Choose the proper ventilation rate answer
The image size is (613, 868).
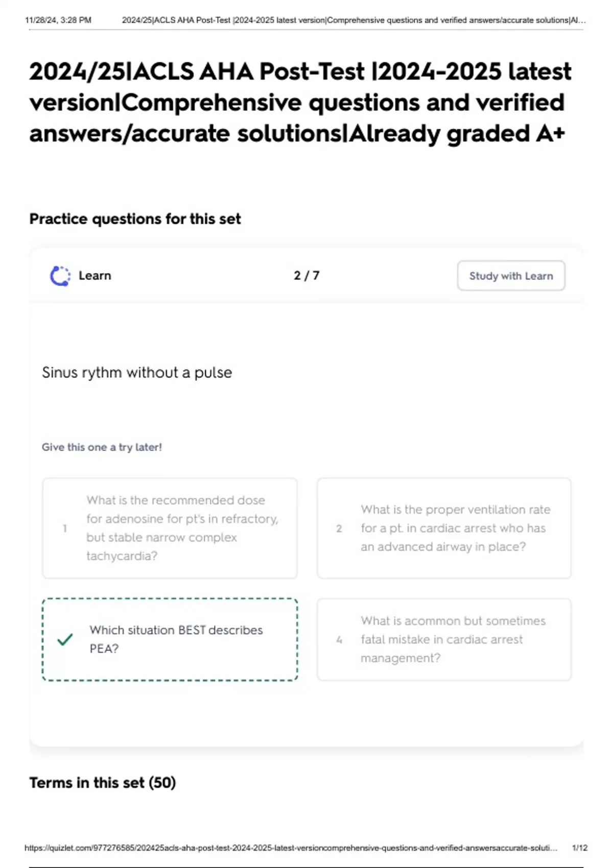pos(455,528)
